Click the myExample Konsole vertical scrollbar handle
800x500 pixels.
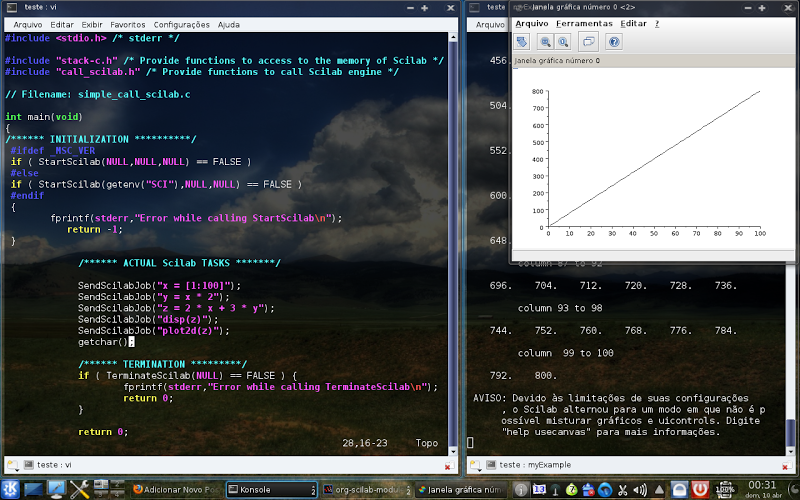[x=790, y=433]
